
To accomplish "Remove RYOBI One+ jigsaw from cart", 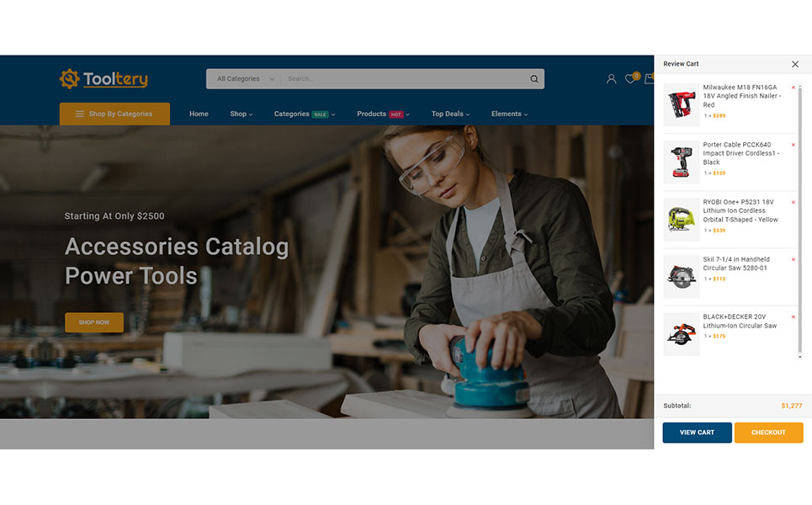I will [x=793, y=203].
